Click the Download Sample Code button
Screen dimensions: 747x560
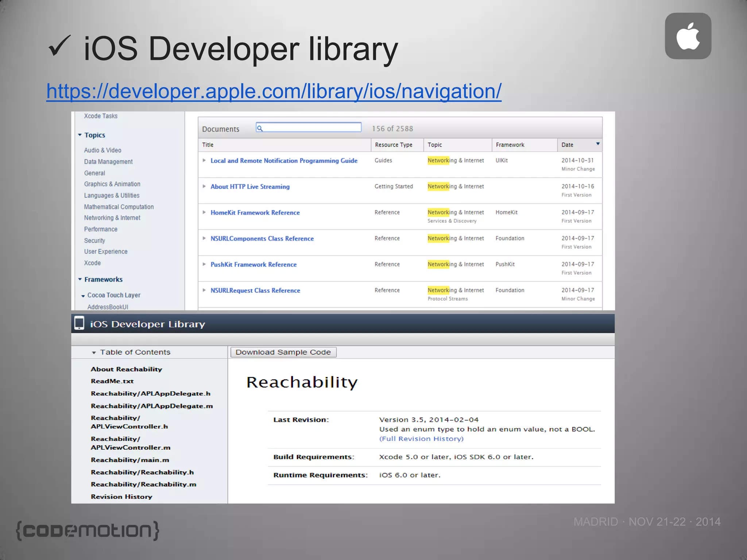click(x=283, y=352)
